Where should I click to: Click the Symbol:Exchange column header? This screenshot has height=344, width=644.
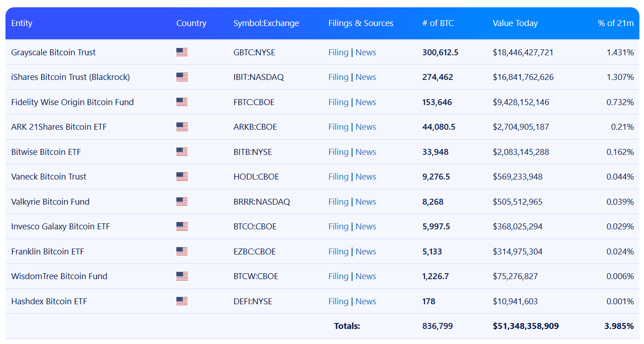(266, 23)
